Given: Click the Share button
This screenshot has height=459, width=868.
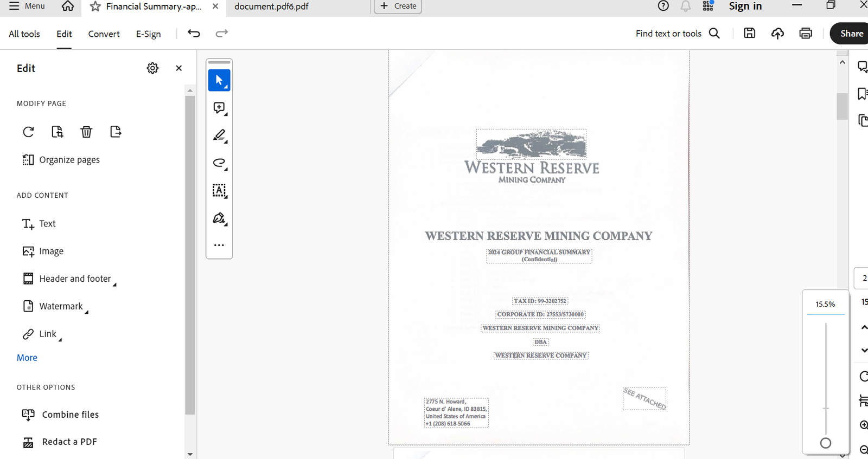Looking at the screenshot, I should [850, 34].
